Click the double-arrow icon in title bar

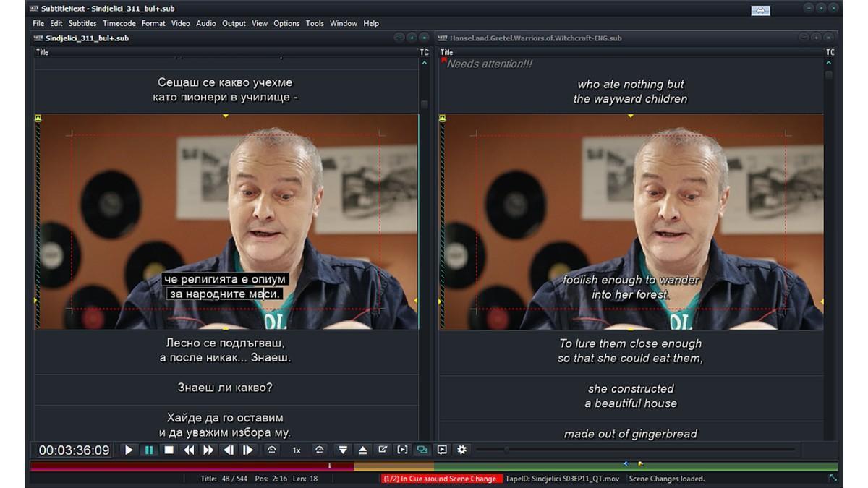tap(760, 10)
